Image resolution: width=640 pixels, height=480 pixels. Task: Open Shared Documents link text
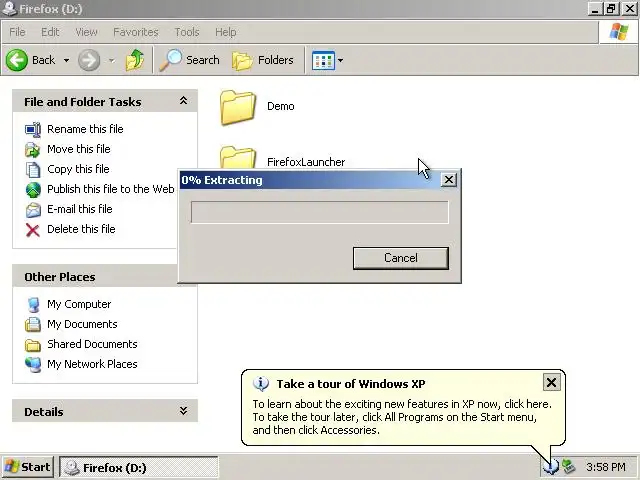[x=92, y=344]
